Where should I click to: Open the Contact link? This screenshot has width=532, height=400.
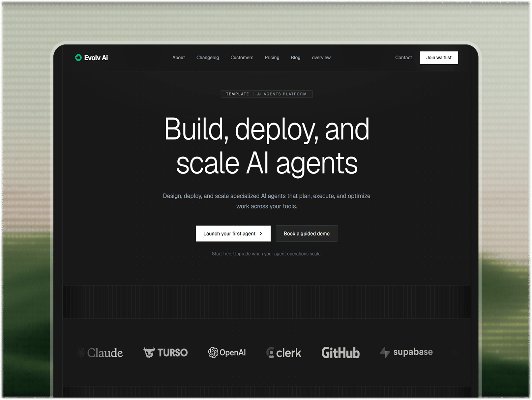pyautogui.click(x=404, y=58)
